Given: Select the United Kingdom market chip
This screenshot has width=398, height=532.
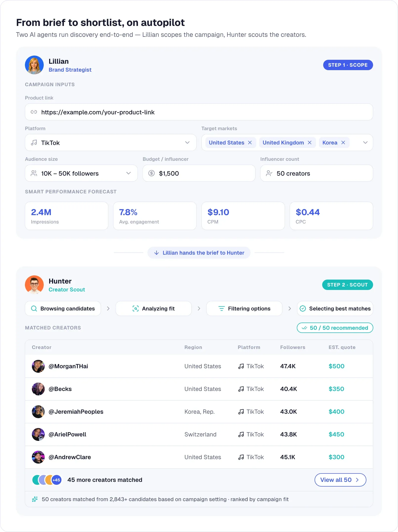Looking at the screenshot, I should [x=287, y=143].
